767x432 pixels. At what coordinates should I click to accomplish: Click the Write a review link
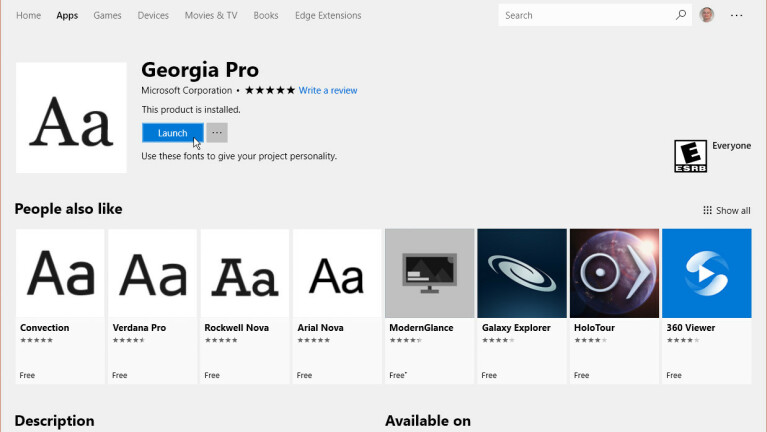[328, 91]
